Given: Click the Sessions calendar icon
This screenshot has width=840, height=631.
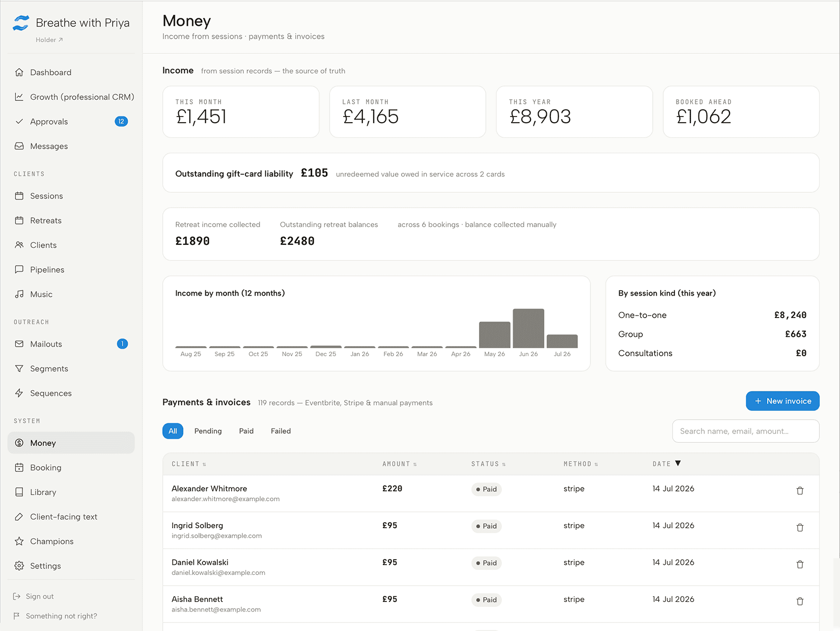Looking at the screenshot, I should (x=19, y=196).
